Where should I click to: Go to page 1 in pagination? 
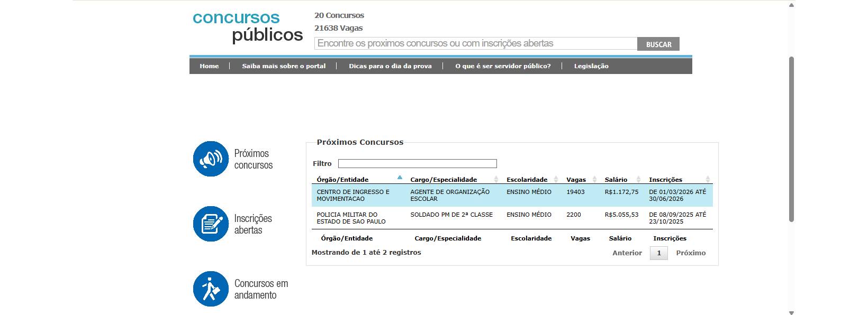658,253
